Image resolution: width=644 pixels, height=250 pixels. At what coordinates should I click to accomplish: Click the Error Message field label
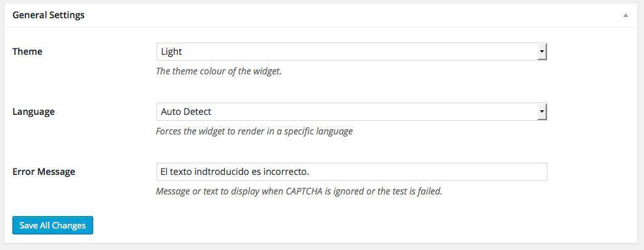(x=44, y=172)
